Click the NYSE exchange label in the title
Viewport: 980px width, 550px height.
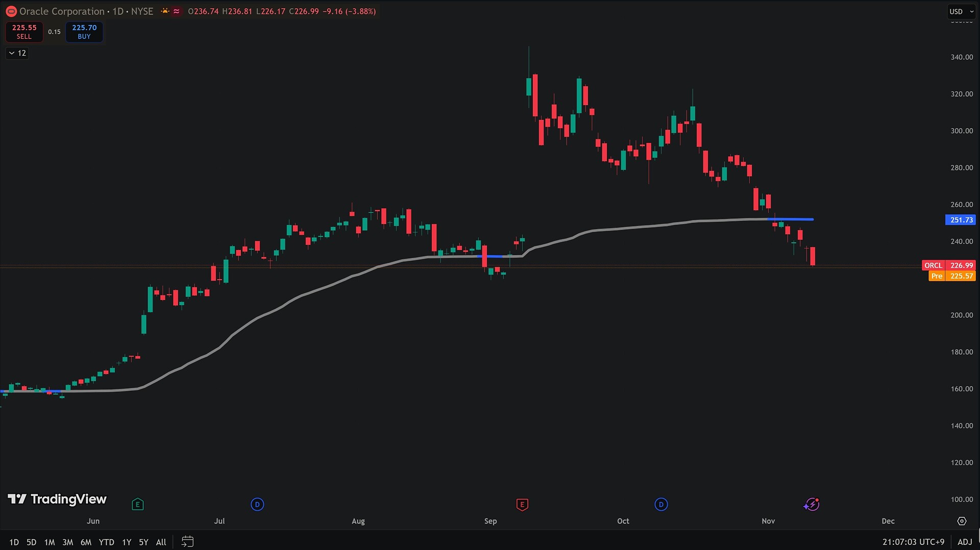click(142, 11)
